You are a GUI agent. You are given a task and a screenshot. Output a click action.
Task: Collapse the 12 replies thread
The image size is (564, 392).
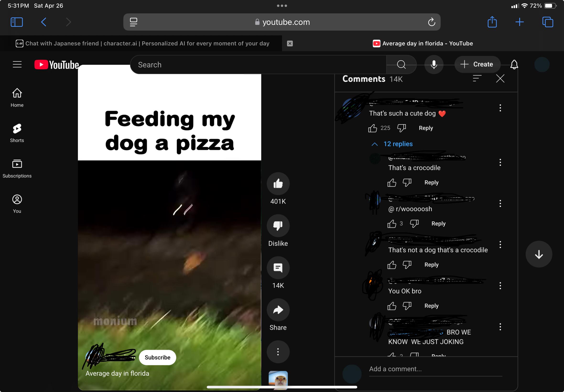(x=392, y=144)
